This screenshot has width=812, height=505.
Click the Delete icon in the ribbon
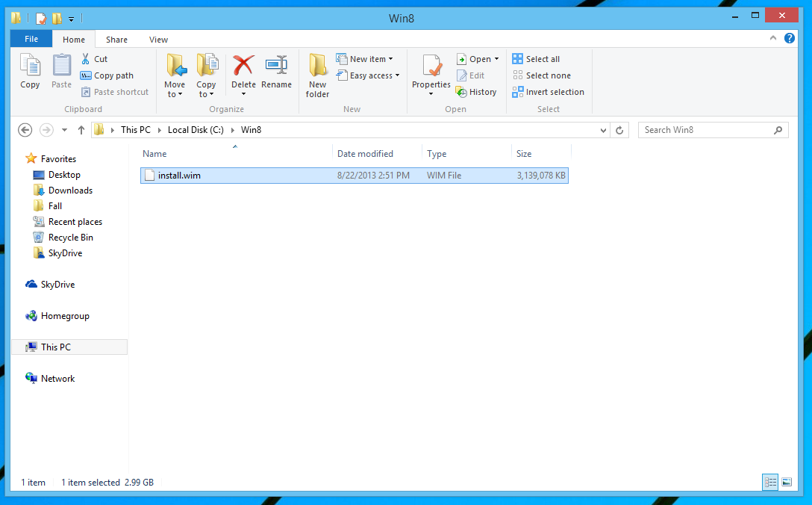tap(243, 66)
